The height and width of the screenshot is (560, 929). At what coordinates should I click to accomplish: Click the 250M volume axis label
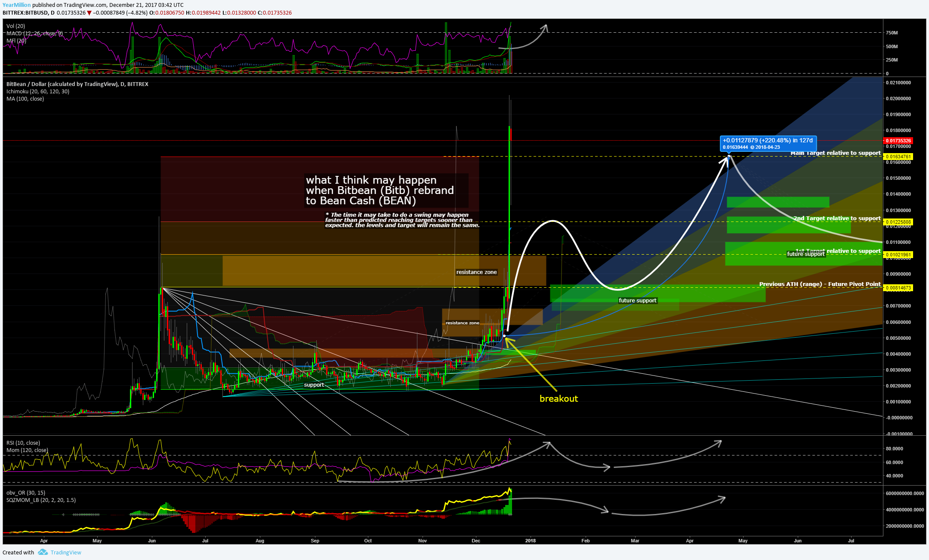pos(892,60)
